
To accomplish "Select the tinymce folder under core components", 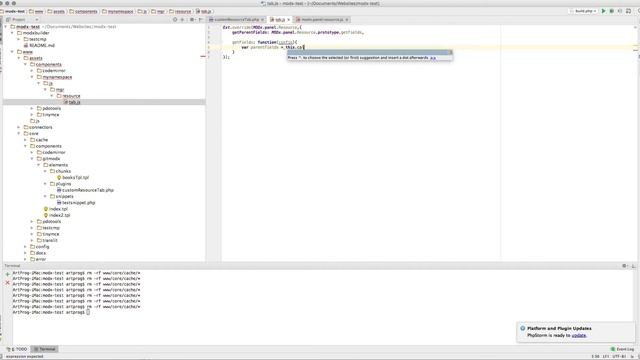I will point(48,234).
